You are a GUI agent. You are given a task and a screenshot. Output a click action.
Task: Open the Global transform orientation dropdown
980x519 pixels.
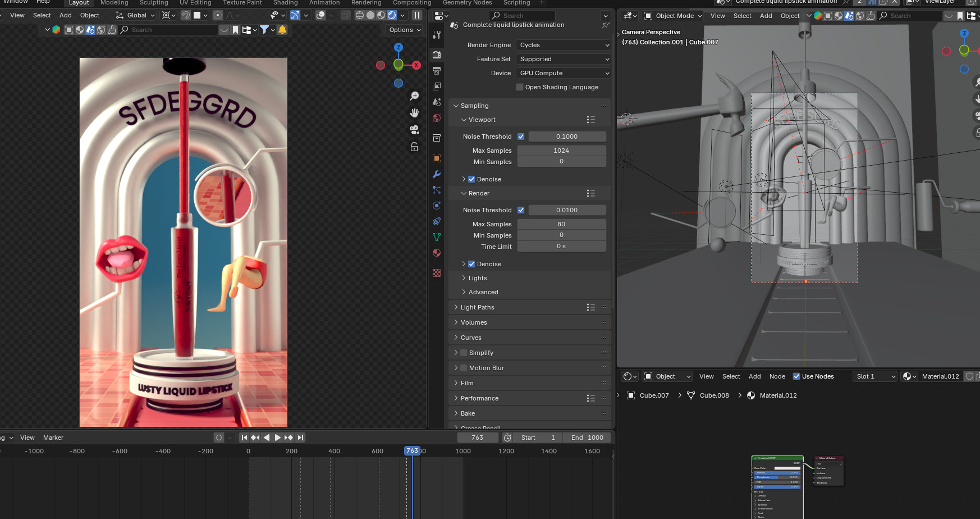tap(135, 15)
